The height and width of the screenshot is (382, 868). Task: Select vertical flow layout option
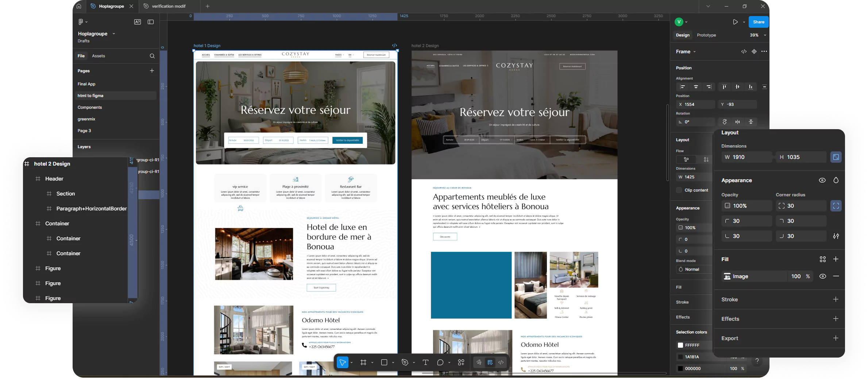click(706, 159)
